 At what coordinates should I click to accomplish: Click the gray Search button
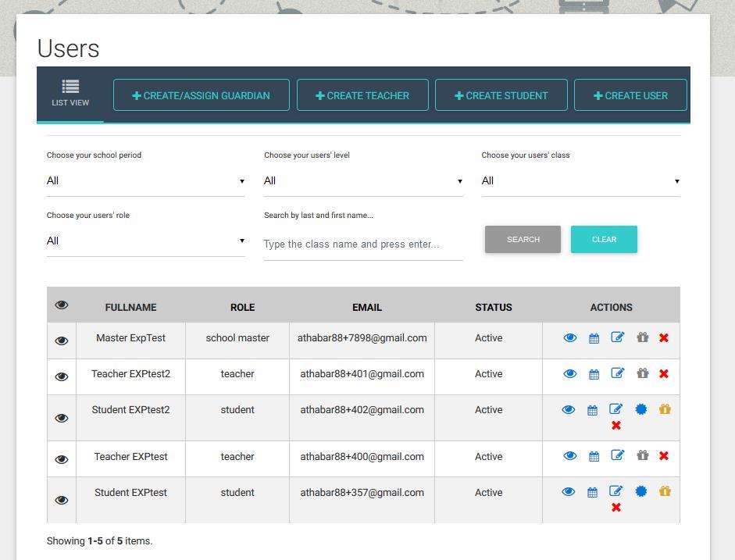(523, 240)
